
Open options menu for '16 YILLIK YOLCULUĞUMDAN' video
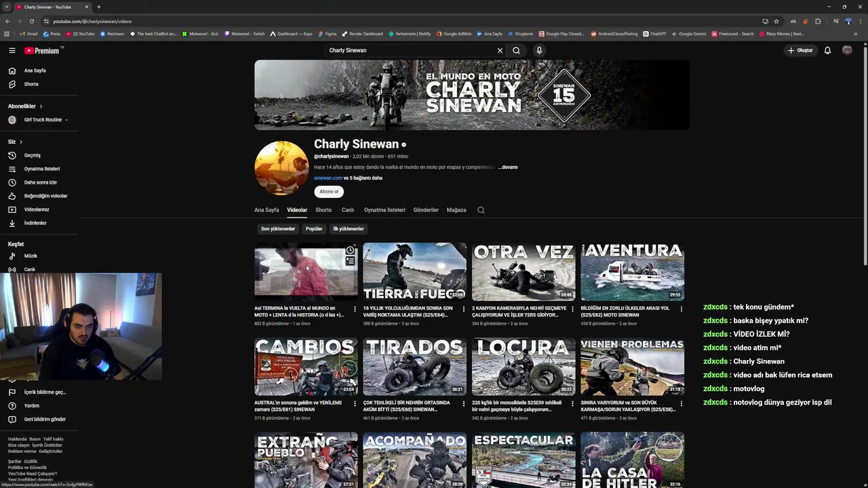coord(464,309)
